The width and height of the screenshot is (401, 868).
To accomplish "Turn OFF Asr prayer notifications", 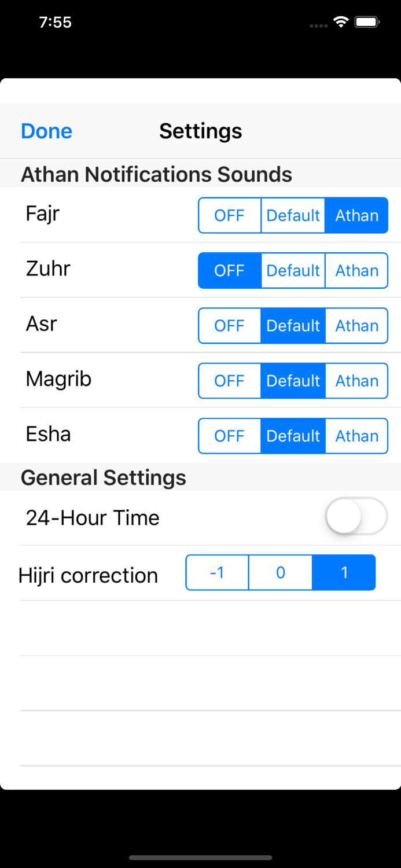I will (x=229, y=326).
